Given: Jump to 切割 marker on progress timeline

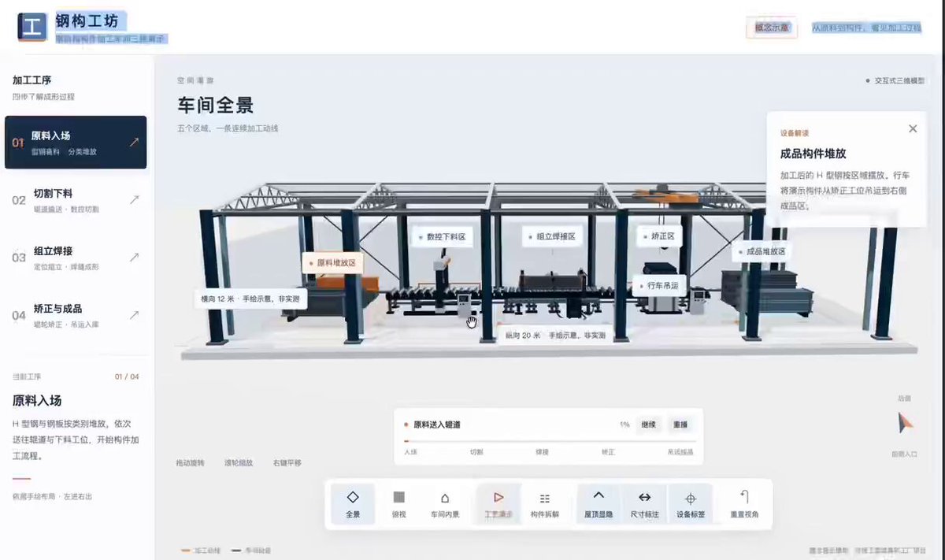Looking at the screenshot, I should (476, 452).
